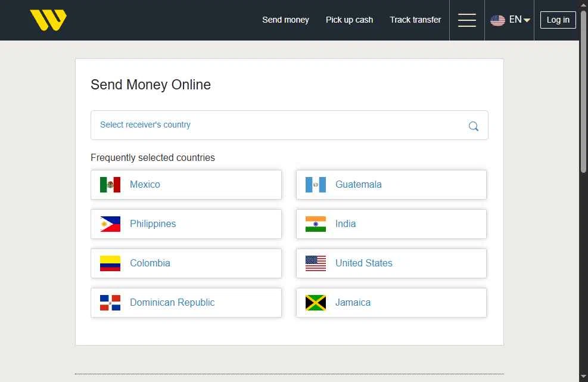This screenshot has height=382, width=588.
Task: Select Dominican Republic as receiver's country
Action: click(x=186, y=303)
